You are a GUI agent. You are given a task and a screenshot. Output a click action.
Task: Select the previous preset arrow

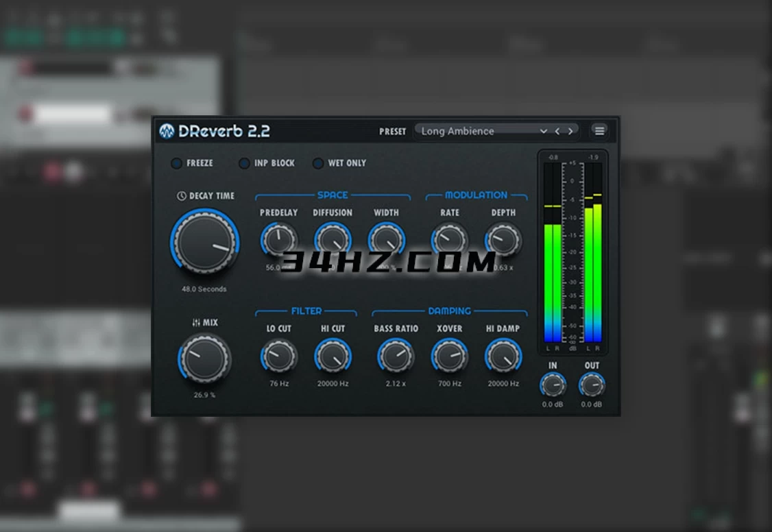[559, 131]
